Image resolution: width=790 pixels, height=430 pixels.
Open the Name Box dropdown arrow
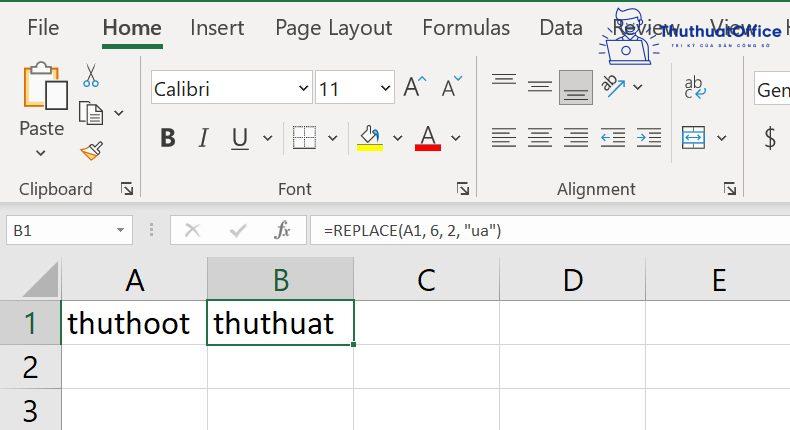[x=120, y=230]
